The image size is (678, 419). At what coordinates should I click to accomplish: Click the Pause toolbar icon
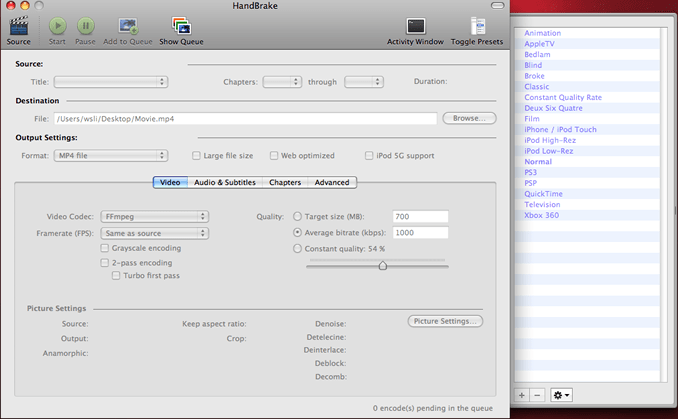pos(86,26)
